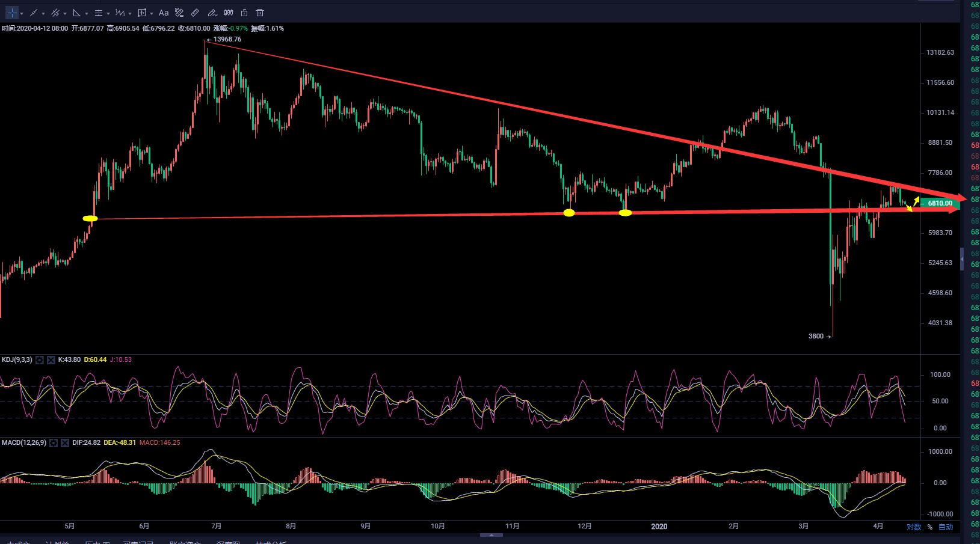Open the candlestick chart style icon
Image resolution: width=980 pixels, height=544 pixels.
pyautogui.click(x=229, y=13)
